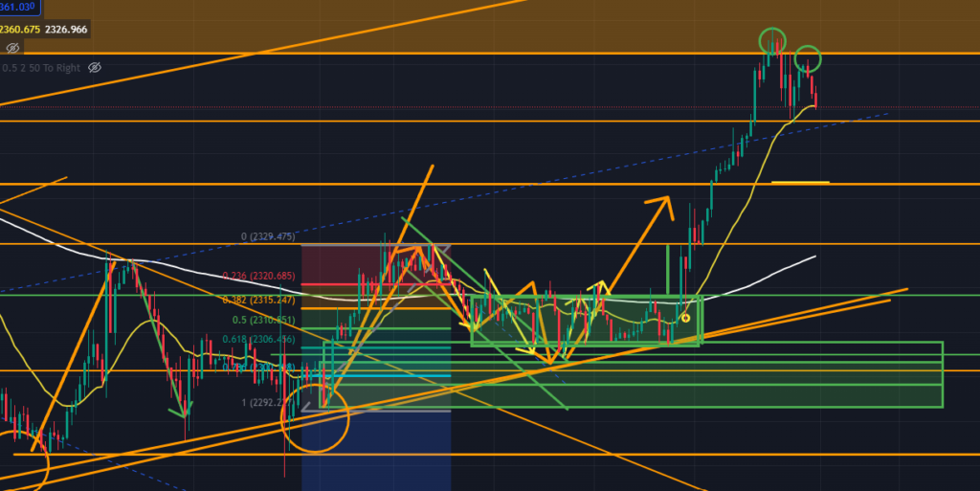Viewport: 980px width, 491px height.
Task: Click the small yellow circle marker on the candle
Action: (x=685, y=317)
